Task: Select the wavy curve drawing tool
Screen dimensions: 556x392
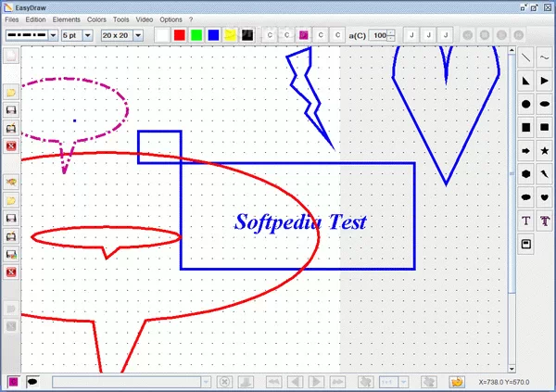Action: [x=544, y=57]
